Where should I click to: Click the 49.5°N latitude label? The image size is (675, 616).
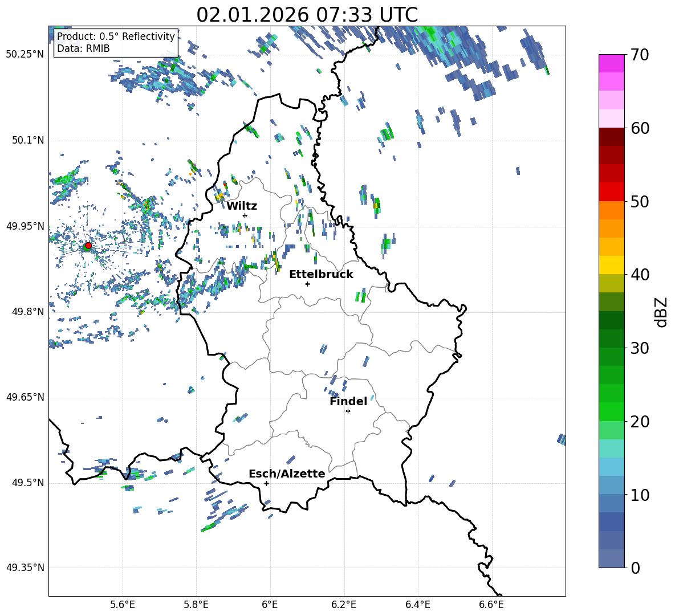(x=28, y=483)
